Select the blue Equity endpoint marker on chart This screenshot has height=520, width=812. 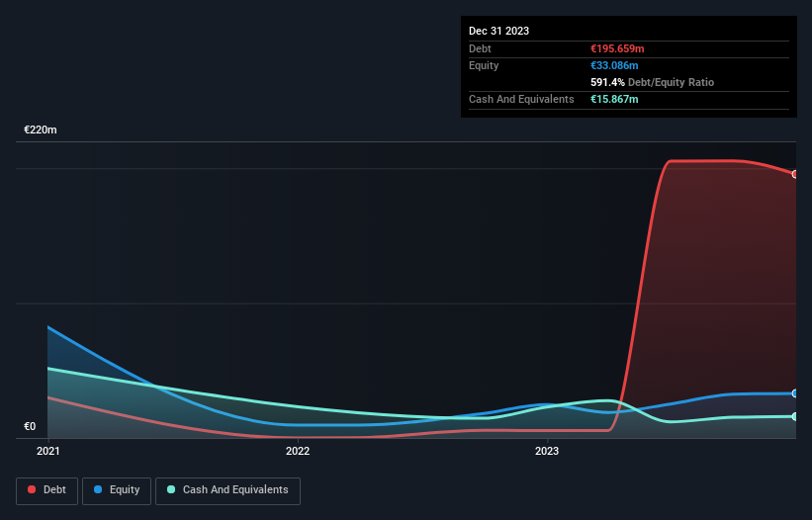(795, 393)
